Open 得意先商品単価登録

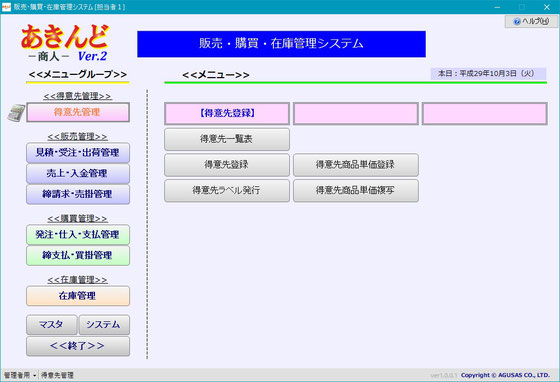356,165
